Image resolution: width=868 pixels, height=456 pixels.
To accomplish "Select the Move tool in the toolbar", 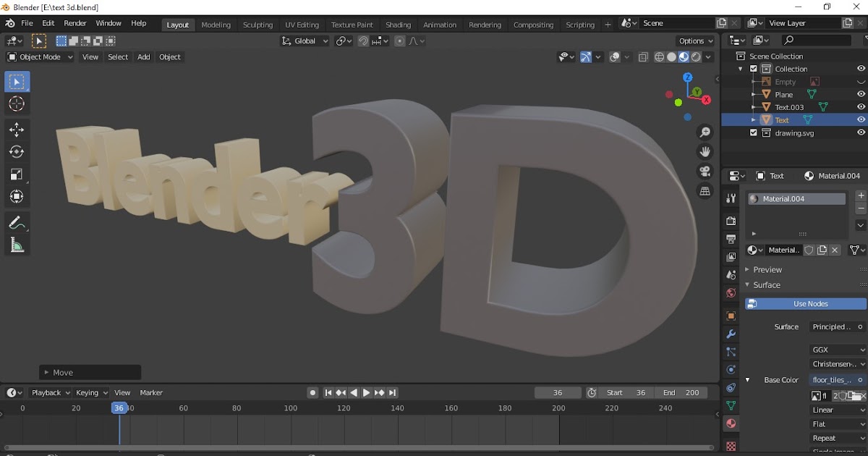I will tap(17, 129).
